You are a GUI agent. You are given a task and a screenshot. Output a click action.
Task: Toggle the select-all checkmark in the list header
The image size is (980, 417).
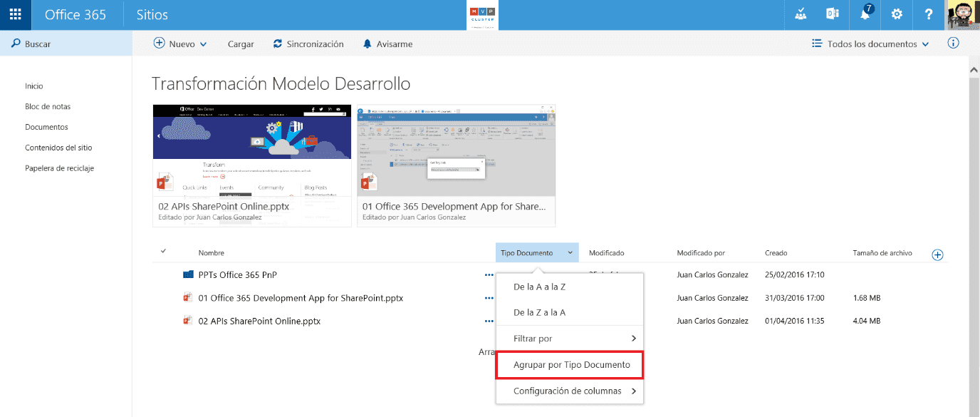[163, 251]
